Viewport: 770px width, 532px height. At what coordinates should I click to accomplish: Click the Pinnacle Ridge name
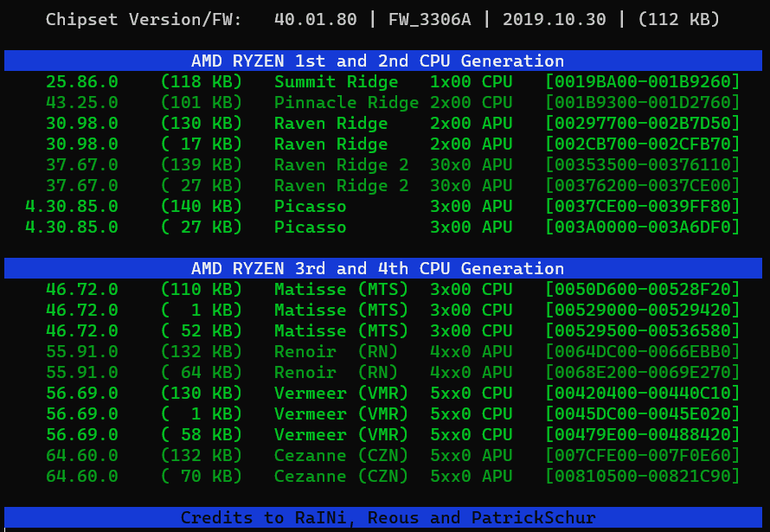pos(347,102)
